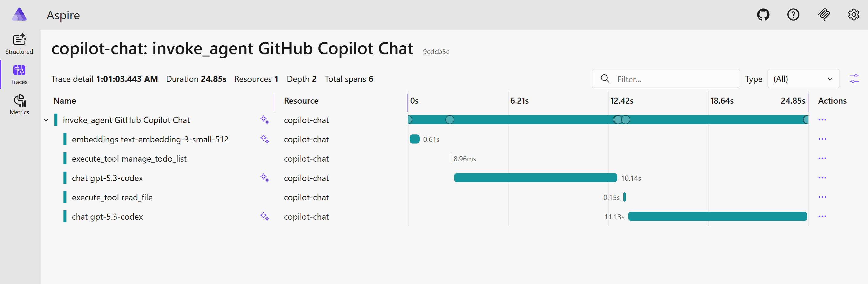Click the sparkle icon on invoke_agent span
This screenshot has height=284, width=868.
tap(265, 120)
